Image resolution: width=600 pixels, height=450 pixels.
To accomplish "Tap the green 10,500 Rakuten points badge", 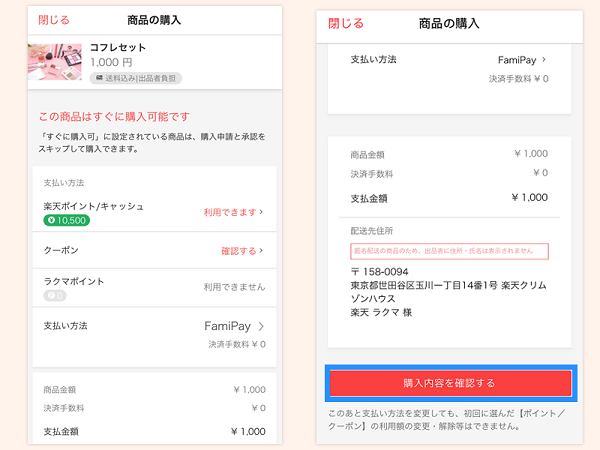I will pyautogui.click(x=67, y=220).
